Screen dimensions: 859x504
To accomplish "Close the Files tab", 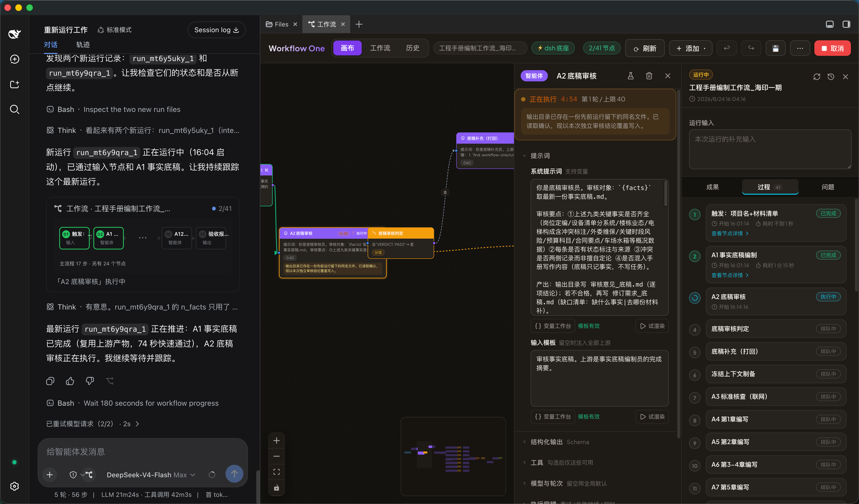I will (295, 24).
